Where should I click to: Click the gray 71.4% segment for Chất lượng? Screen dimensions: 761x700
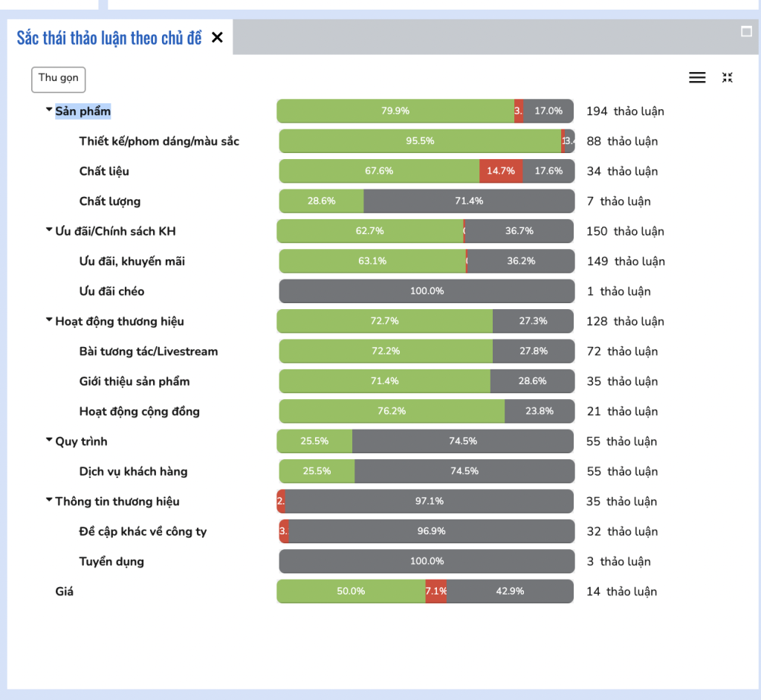pos(469,201)
